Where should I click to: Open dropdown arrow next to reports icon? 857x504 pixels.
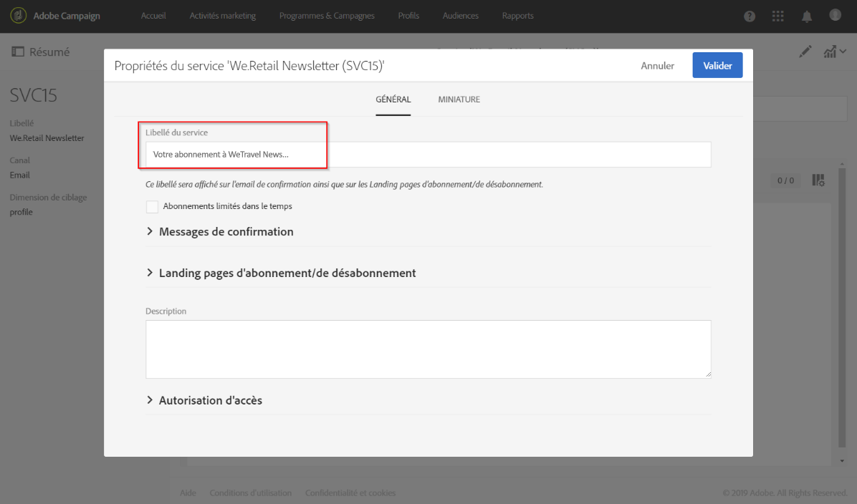click(x=843, y=52)
